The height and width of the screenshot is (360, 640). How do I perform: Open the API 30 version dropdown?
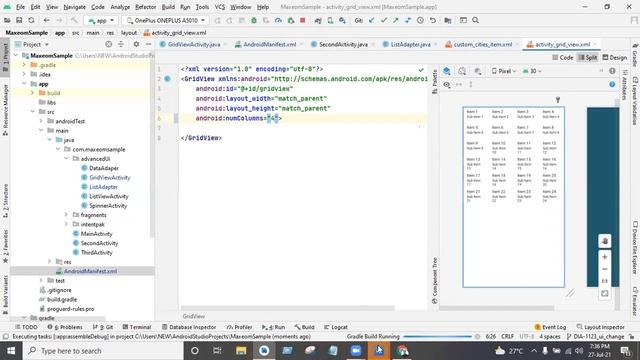click(x=532, y=71)
